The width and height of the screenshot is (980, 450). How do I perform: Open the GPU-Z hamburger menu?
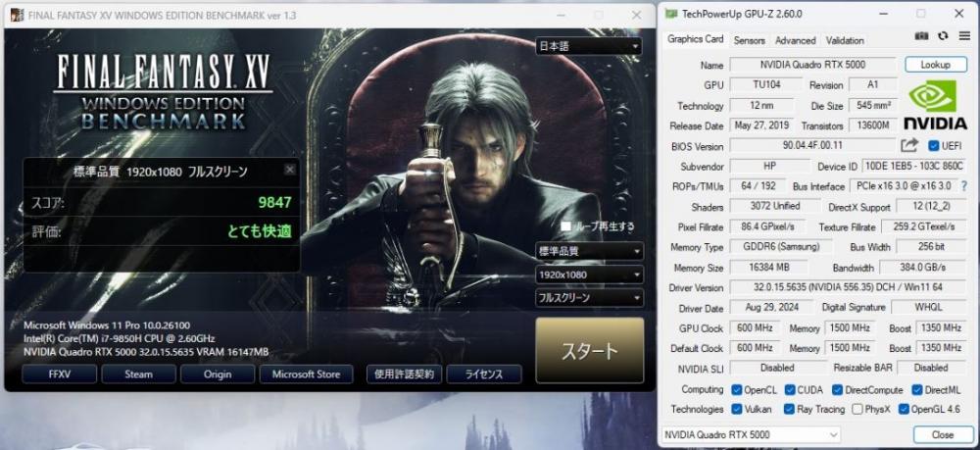(x=964, y=36)
